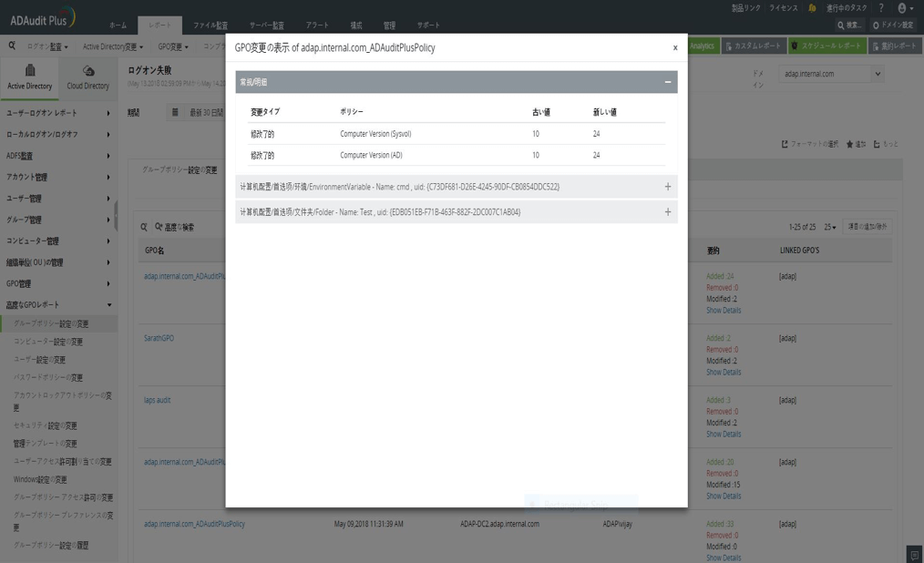This screenshot has width=924, height=563.
Task: Click the Analytics button
Action: tap(703, 46)
